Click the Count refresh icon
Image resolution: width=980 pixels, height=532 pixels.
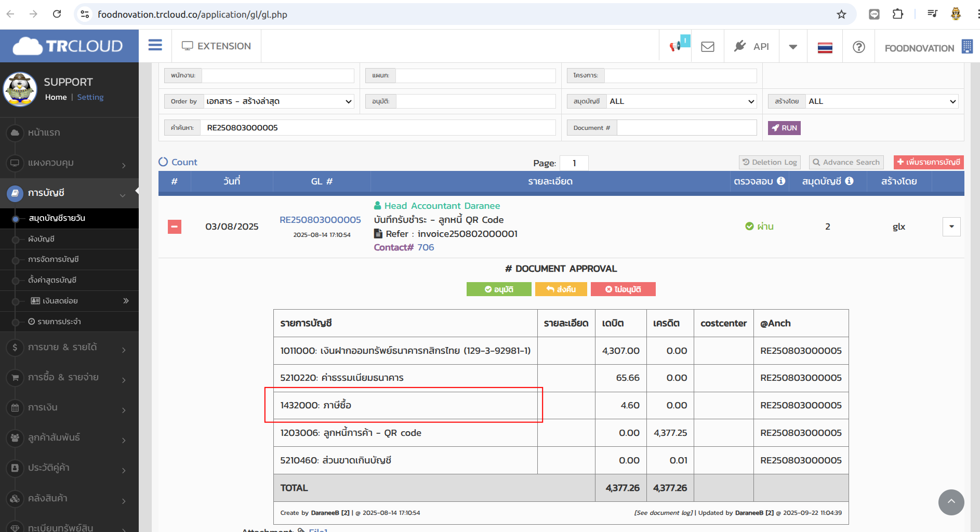tap(163, 162)
